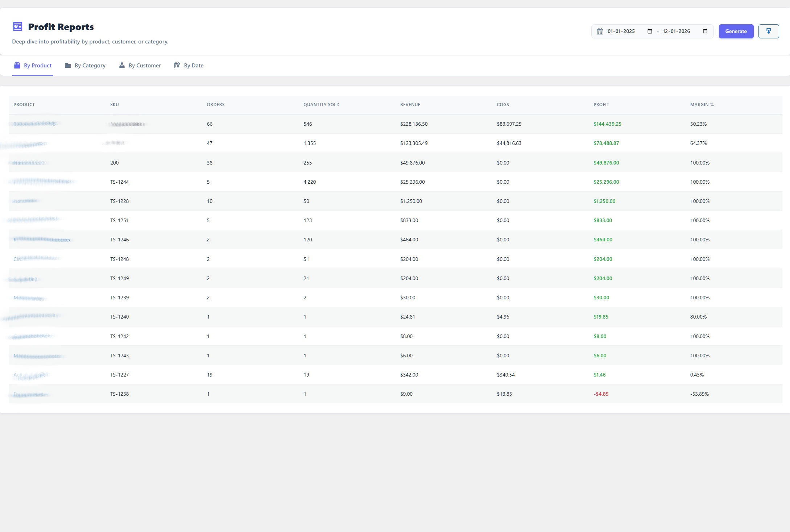Click the calendar icon beside start date

click(600, 31)
